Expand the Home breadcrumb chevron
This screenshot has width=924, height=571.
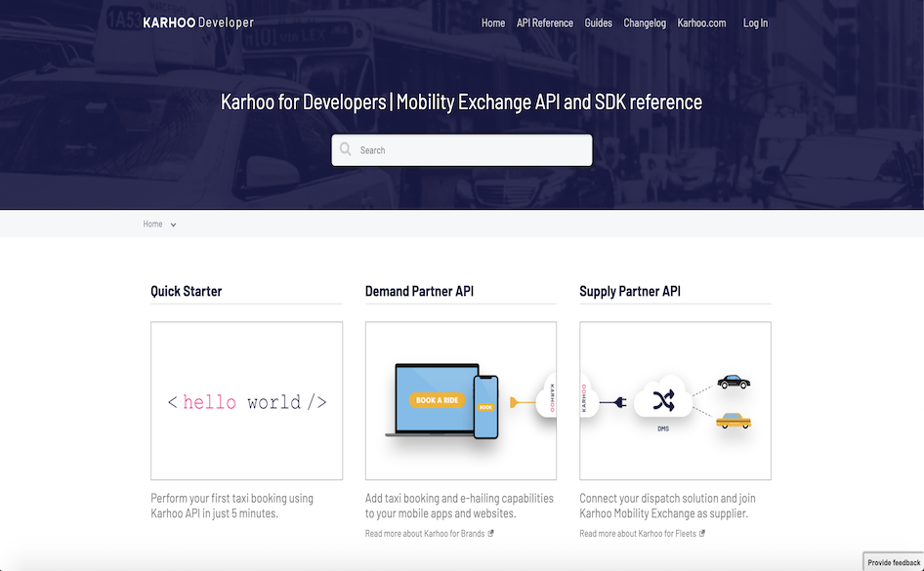pos(173,224)
